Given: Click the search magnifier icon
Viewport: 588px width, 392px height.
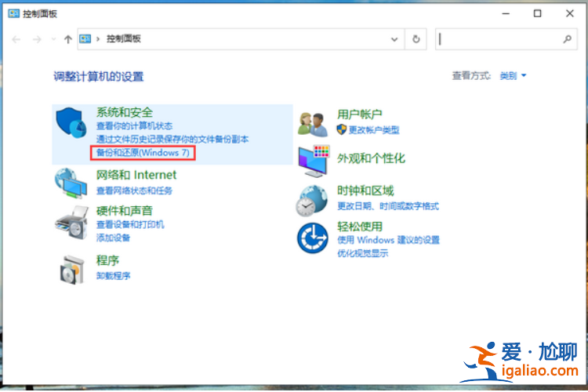Looking at the screenshot, I should 568,39.
